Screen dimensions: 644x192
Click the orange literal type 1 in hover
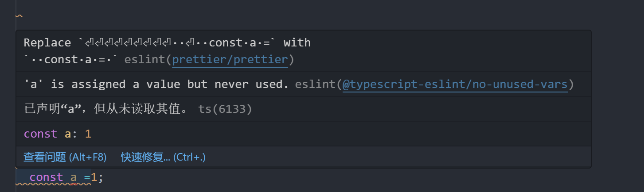click(x=88, y=134)
